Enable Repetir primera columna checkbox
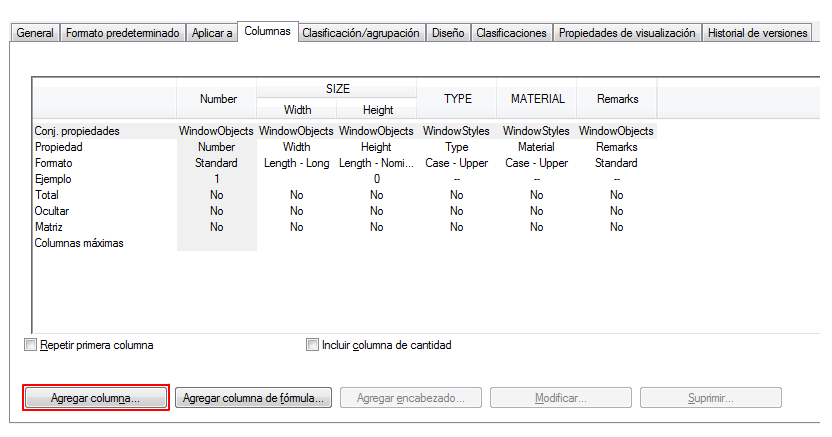Image resolution: width=832 pixels, height=437 pixels. coord(29,346)
